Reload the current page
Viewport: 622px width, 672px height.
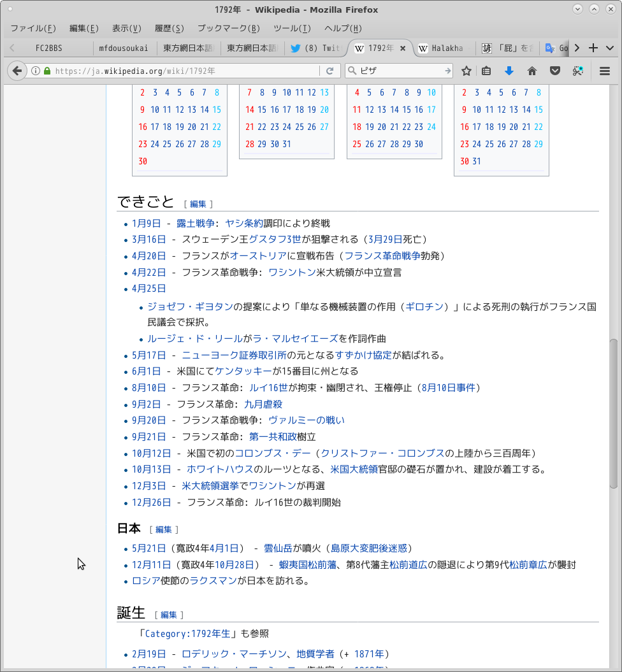[x=329, y=71]
